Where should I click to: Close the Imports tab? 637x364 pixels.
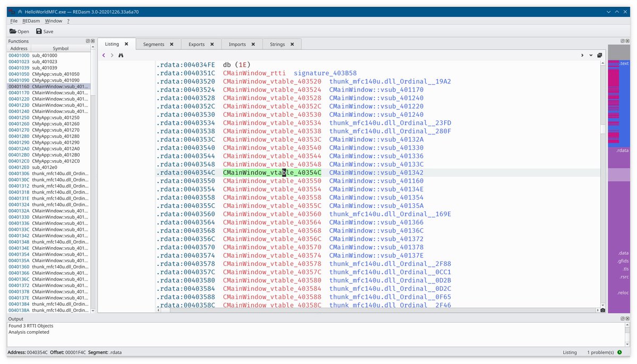[x=253, y=45]
